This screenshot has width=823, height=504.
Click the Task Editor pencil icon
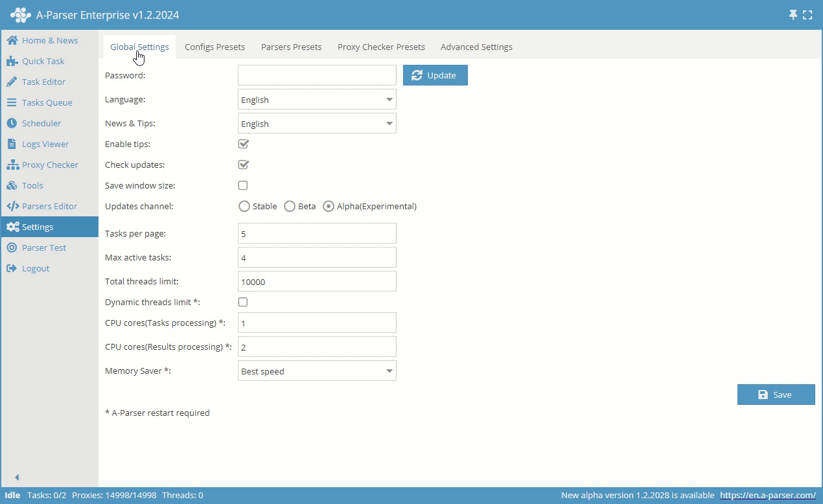(x=12, y=82)
